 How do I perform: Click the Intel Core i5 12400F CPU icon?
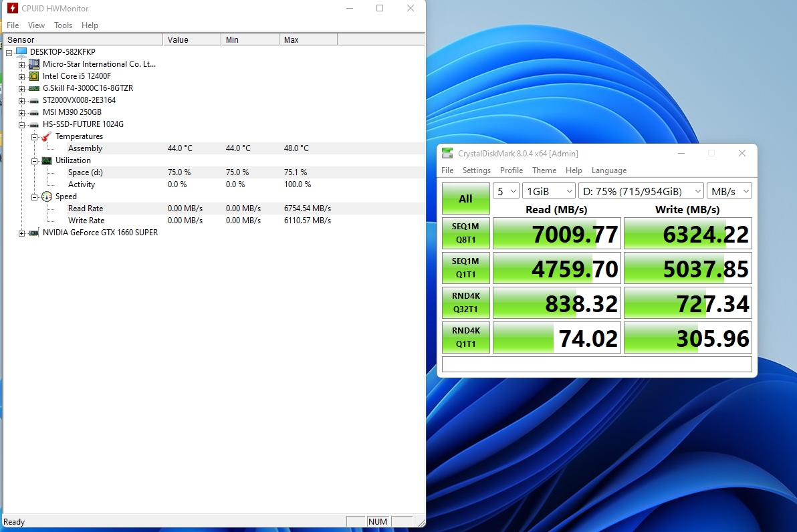click(x=33, y=76)
